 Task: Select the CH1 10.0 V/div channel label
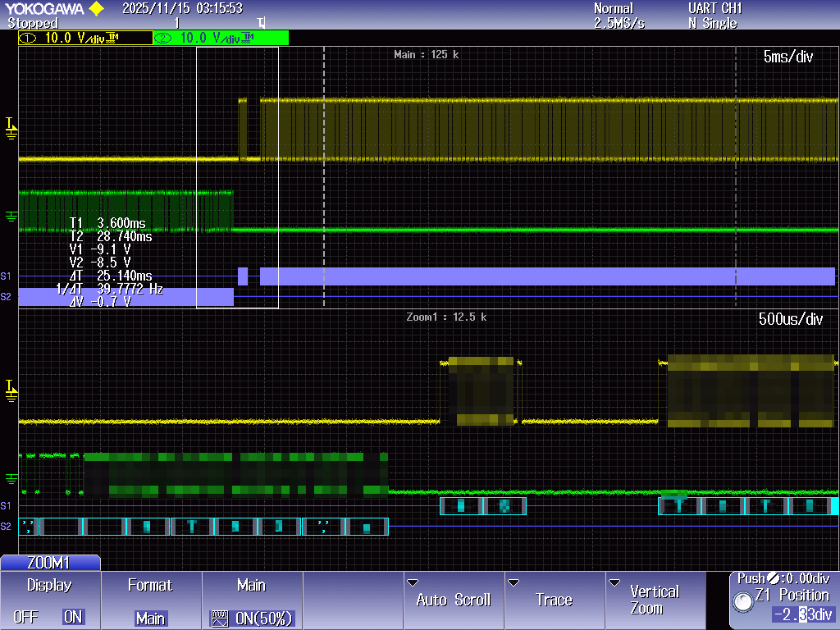(x=85, y=38)
